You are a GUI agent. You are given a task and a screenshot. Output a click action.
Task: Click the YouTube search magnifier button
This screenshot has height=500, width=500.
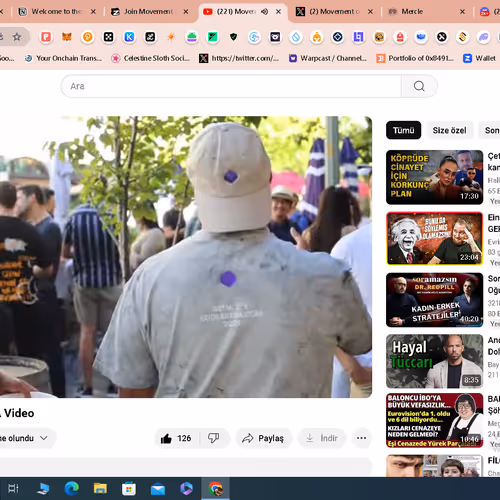coord(419,86)
